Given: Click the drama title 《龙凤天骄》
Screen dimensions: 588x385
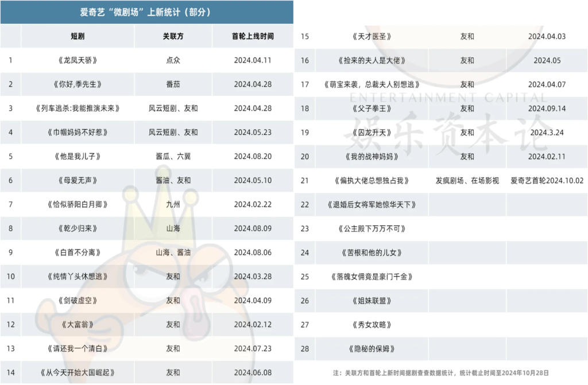Looking at the screenshot, I should tap(78, 60).
